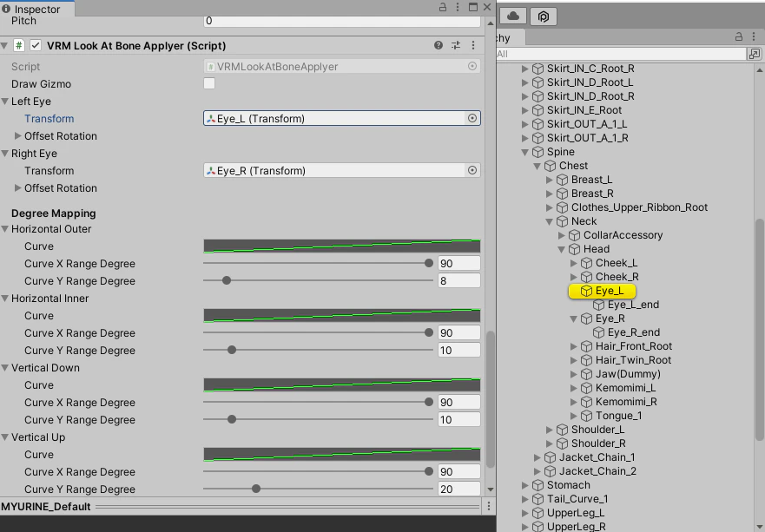Expand the Hair_Front_Root node
Viewport: 765px width, 532px height.
coord(574,346)
